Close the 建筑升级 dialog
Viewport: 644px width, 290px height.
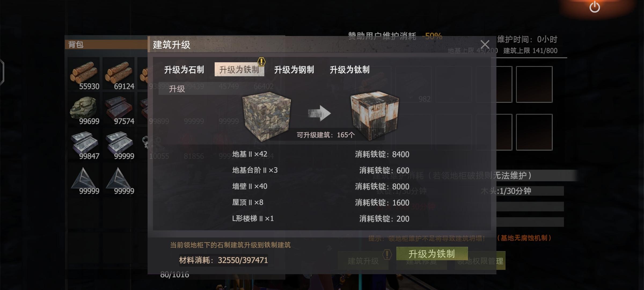pos(485,44)
